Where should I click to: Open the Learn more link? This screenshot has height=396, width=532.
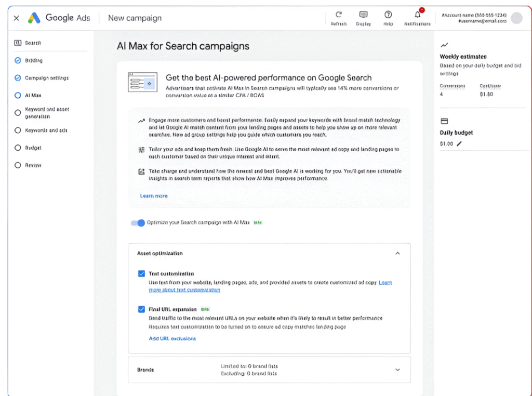[x=154, y=196]
